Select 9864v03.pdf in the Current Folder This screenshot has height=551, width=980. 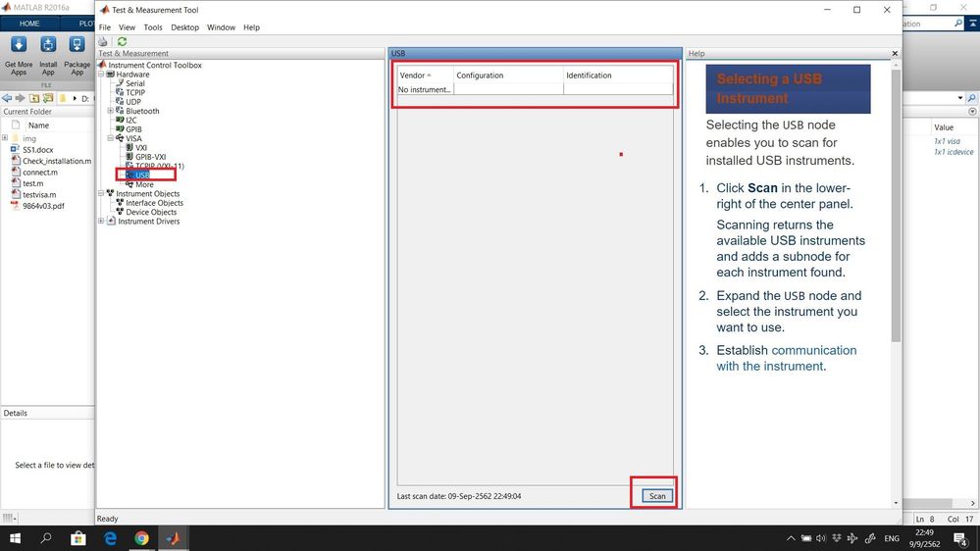coord(43,206)
